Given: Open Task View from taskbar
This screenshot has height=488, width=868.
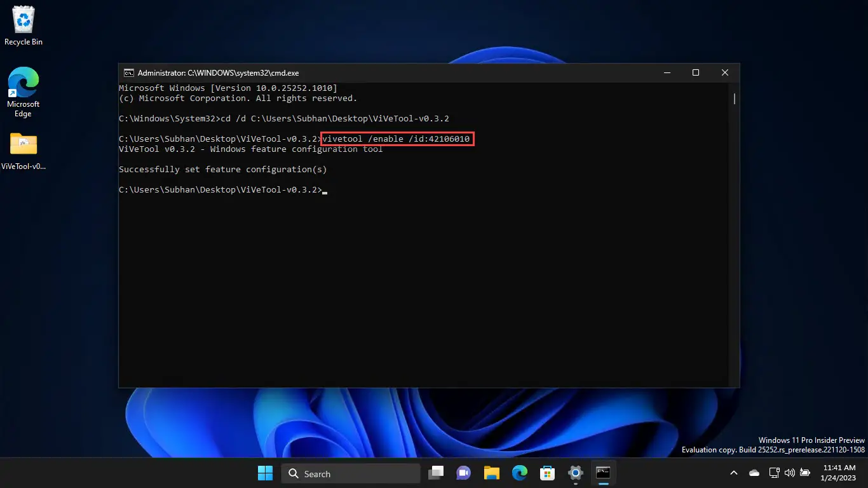Looking at the screenshot, I should click(x=436, y=473).
